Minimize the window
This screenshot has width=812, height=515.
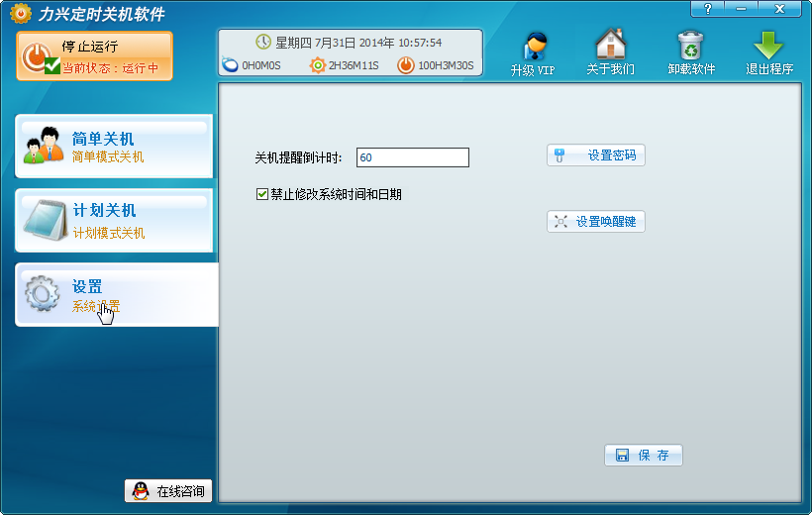[741, 9]
